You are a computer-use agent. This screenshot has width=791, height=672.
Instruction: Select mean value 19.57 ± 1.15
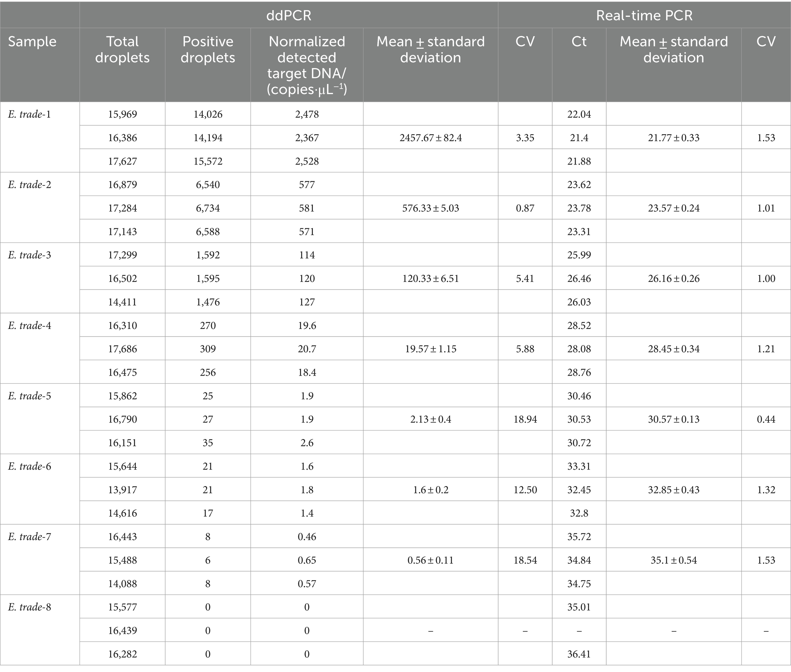click(431, 349)
